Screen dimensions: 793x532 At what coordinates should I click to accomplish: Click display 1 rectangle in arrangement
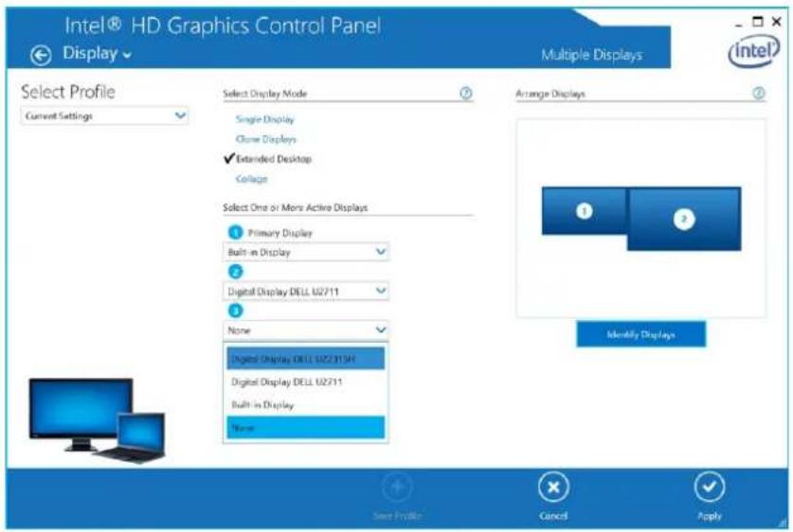585,211
